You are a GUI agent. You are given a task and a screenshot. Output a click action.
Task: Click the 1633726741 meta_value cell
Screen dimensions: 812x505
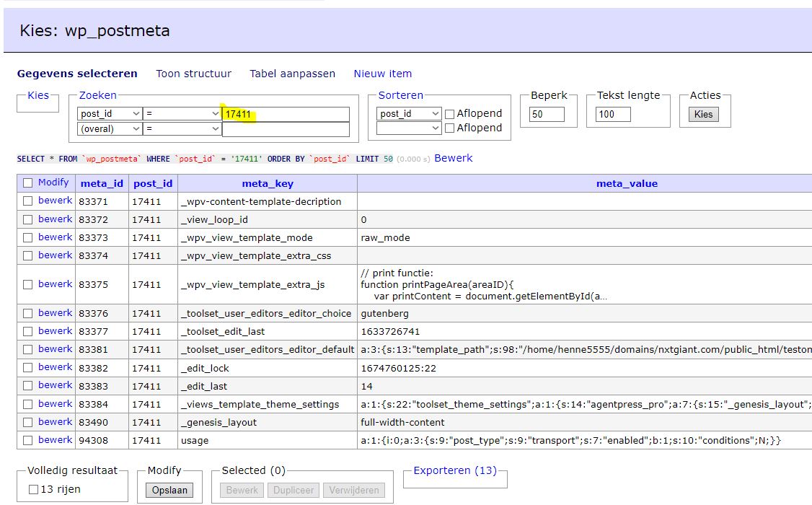(x=585, y=331)
